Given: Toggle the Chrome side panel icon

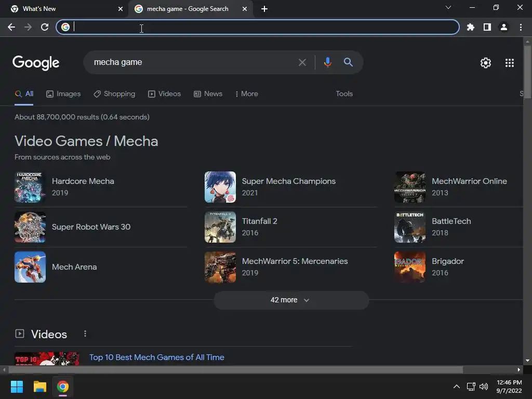Looking at the screenshot, I should tap(487, 27).
